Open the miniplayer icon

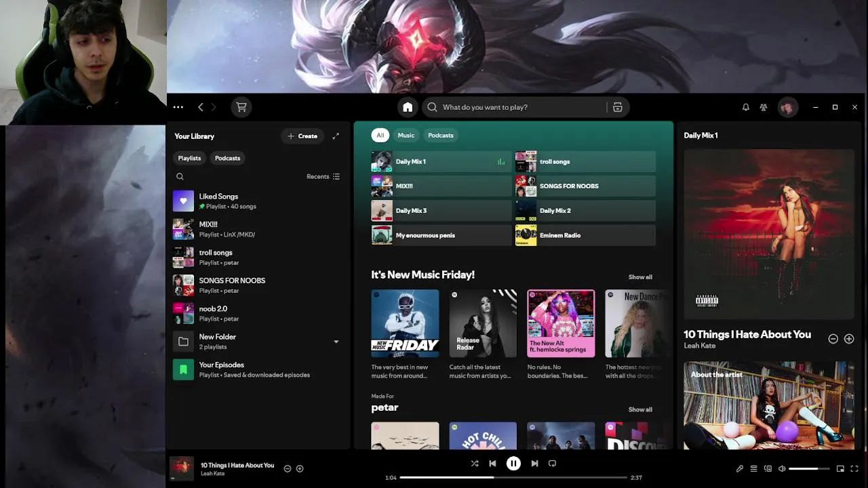pos(840,468)
